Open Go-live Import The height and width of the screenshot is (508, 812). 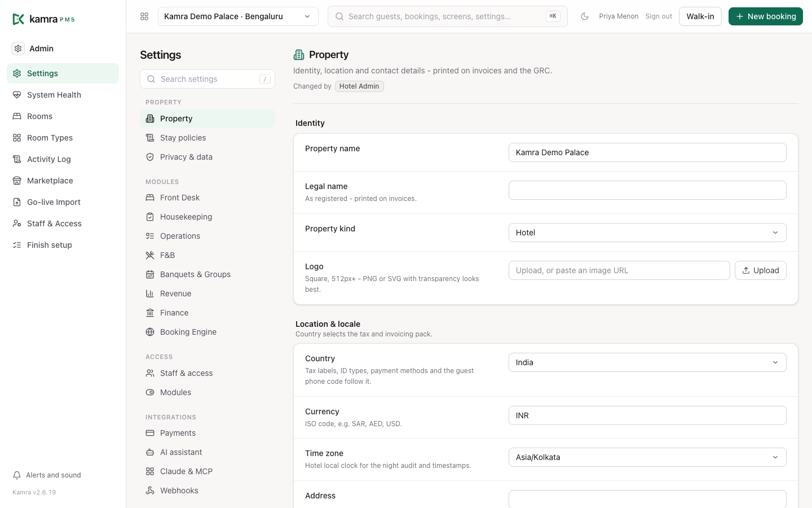coord(63,202)
